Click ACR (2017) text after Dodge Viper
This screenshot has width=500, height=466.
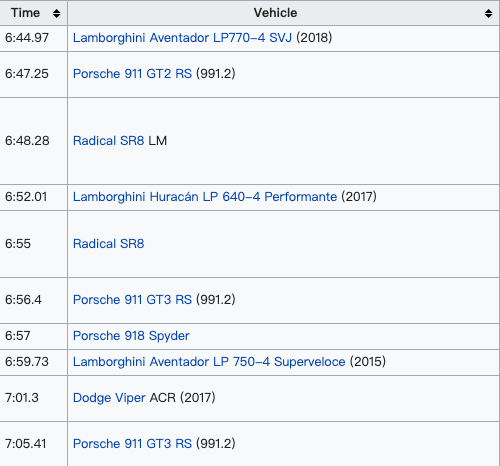tap(182, 398)
